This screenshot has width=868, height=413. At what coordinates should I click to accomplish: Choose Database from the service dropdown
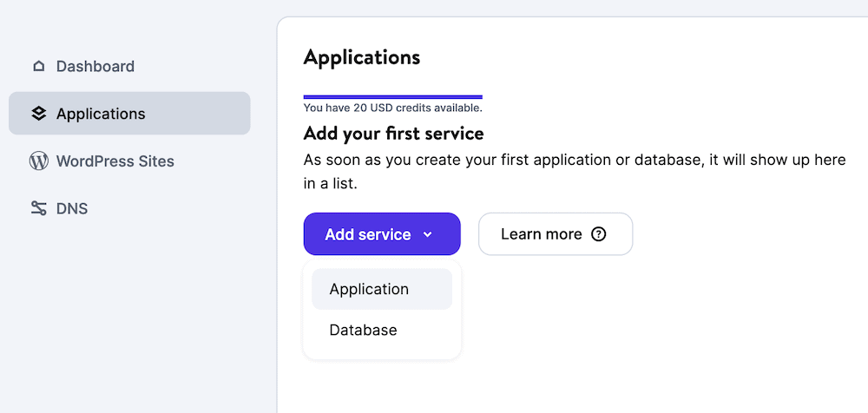click(363, 330)
